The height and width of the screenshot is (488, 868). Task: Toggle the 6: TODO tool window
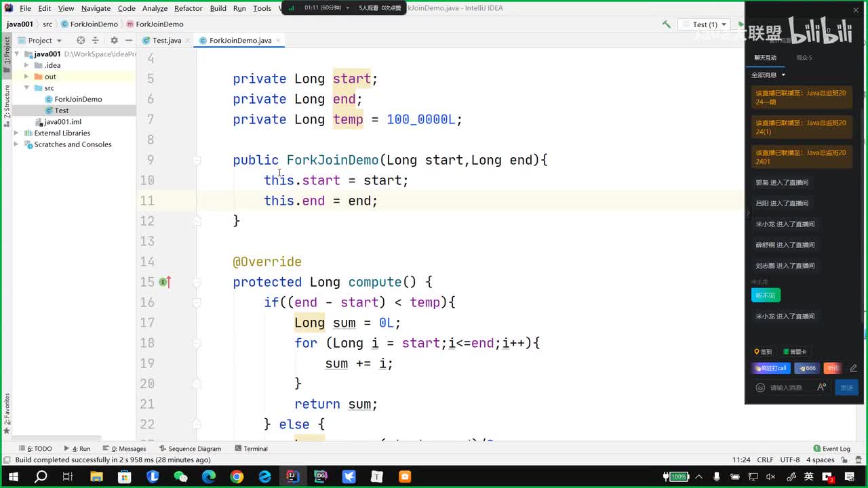(35, 449)
